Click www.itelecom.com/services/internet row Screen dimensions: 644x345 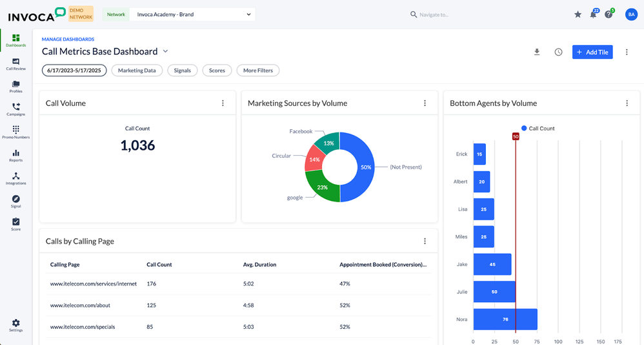pos(239,284)
